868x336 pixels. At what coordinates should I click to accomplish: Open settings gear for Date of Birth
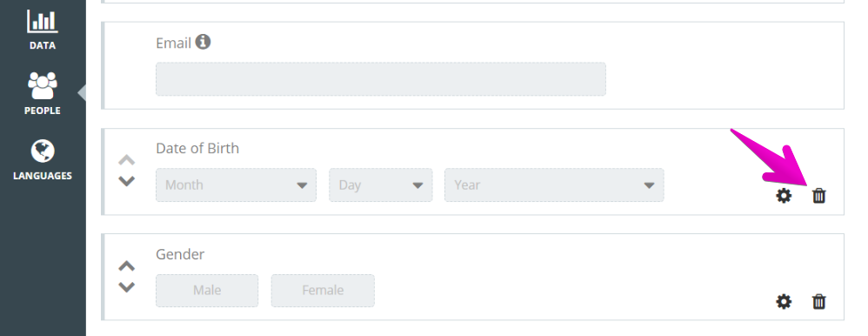[x=784, y=196]
